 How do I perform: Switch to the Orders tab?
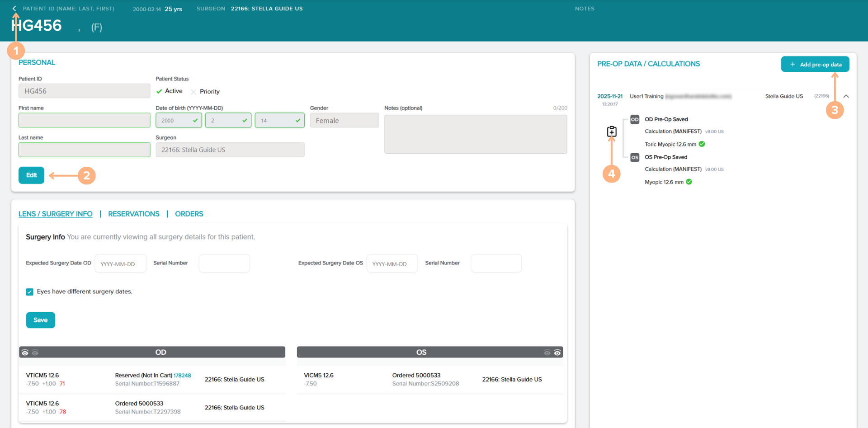(189, 214)
